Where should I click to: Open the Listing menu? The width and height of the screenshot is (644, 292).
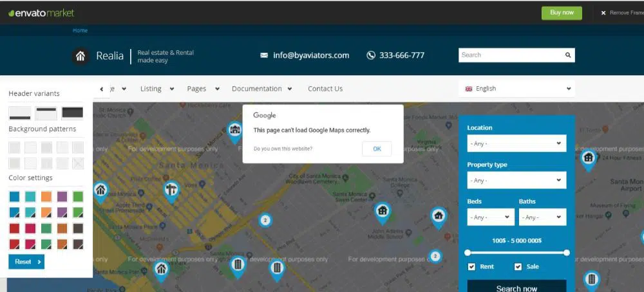tap(156, 89)
